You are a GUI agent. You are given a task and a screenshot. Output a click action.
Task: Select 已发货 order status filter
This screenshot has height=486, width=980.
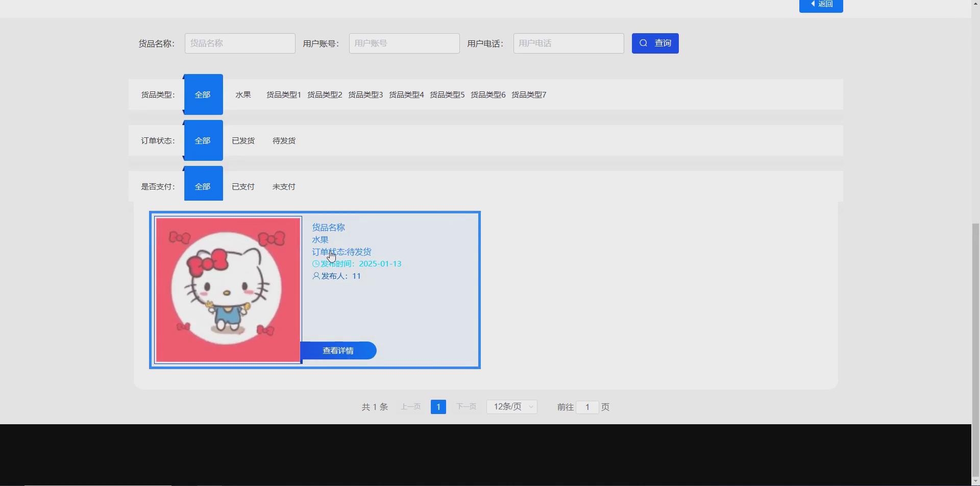click(x=243, y=140)
